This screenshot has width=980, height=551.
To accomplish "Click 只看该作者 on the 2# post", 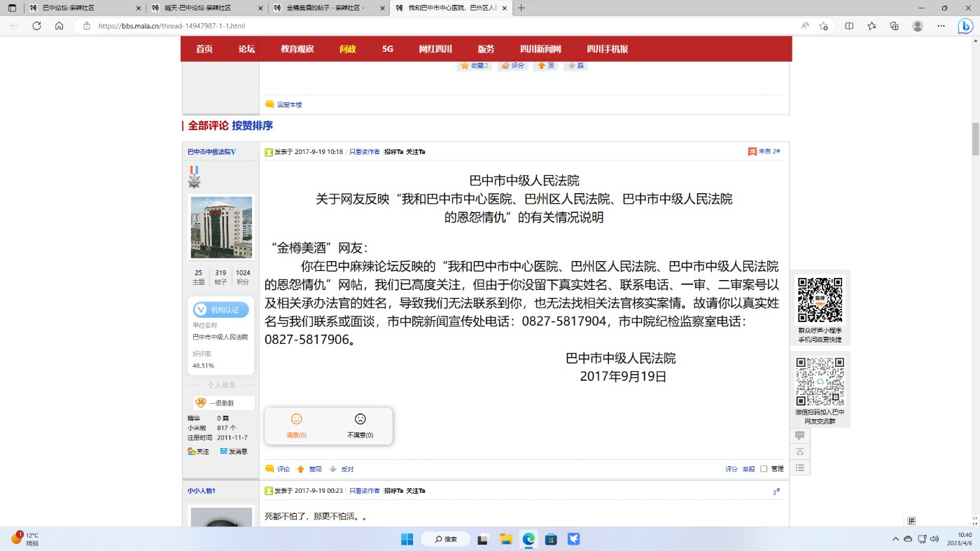I will (x=364, y=152).
